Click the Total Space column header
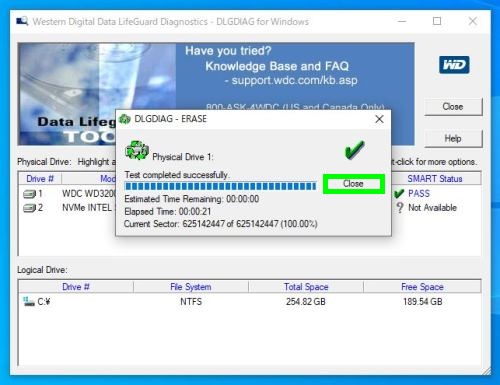This screenshot has height=385, width=500. tap(306, 287)
